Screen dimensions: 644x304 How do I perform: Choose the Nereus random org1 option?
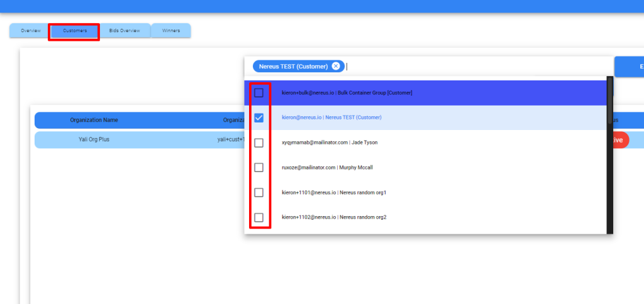click(258, 193)
